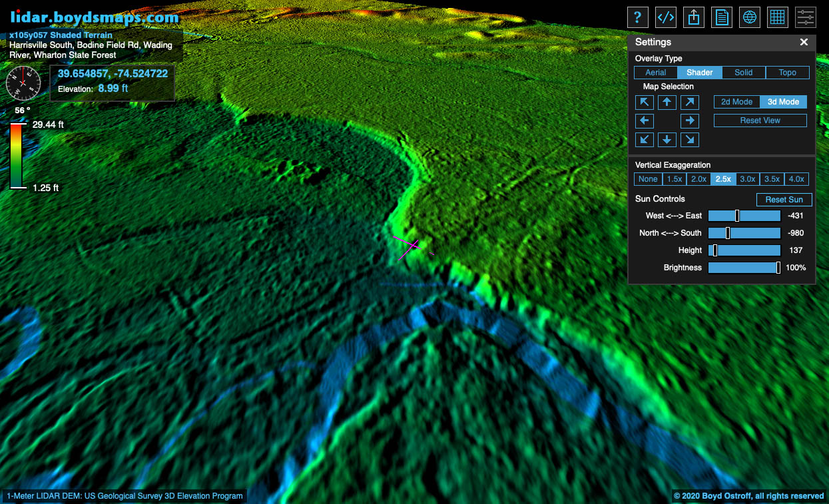The width and height of the screenshot is (829, 504).
Task: Open the document notes icon
Action: click(722, 17)
